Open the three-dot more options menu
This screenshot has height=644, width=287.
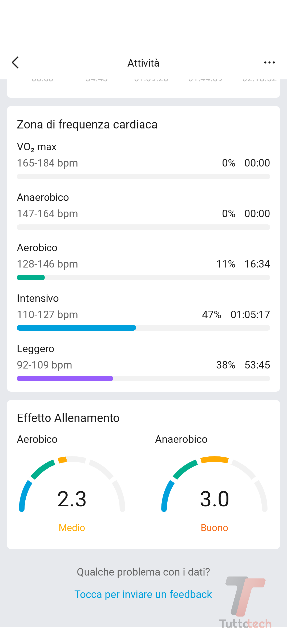[269, 62]
